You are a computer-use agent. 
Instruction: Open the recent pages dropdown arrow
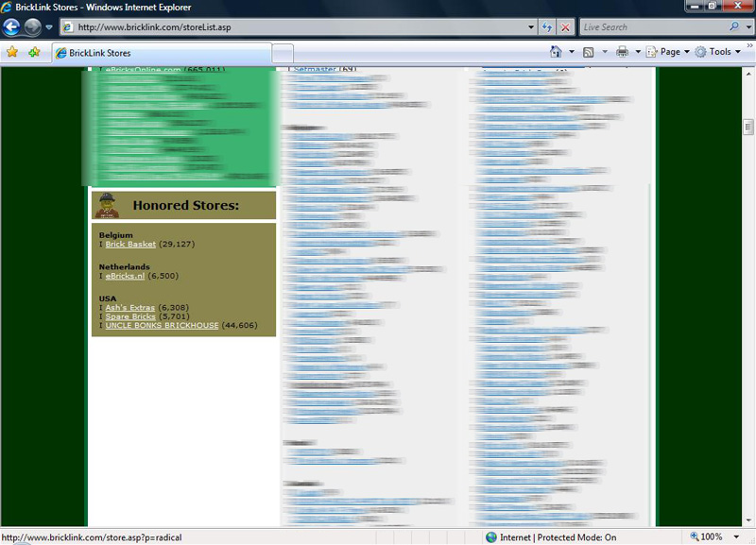[x=49, y=27]
